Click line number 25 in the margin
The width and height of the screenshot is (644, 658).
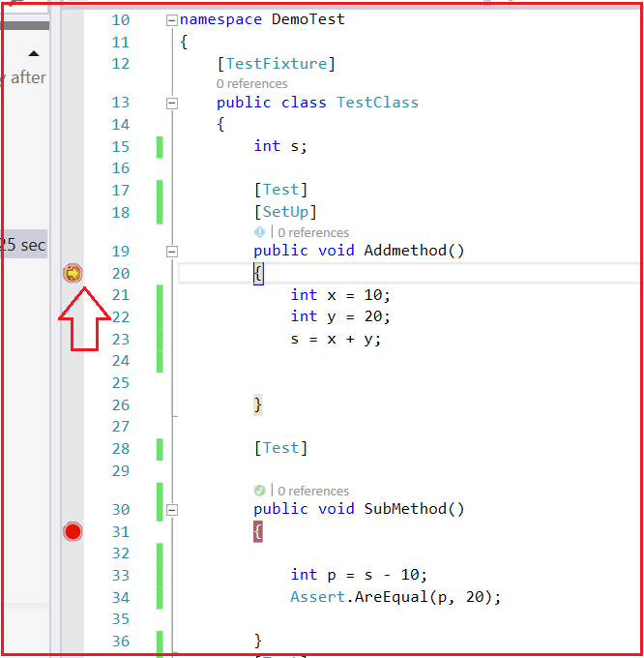(x=121, y=383)
